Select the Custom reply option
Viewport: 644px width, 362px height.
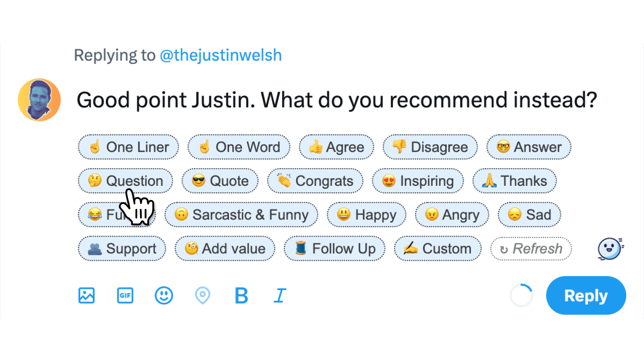click(438, 249)
